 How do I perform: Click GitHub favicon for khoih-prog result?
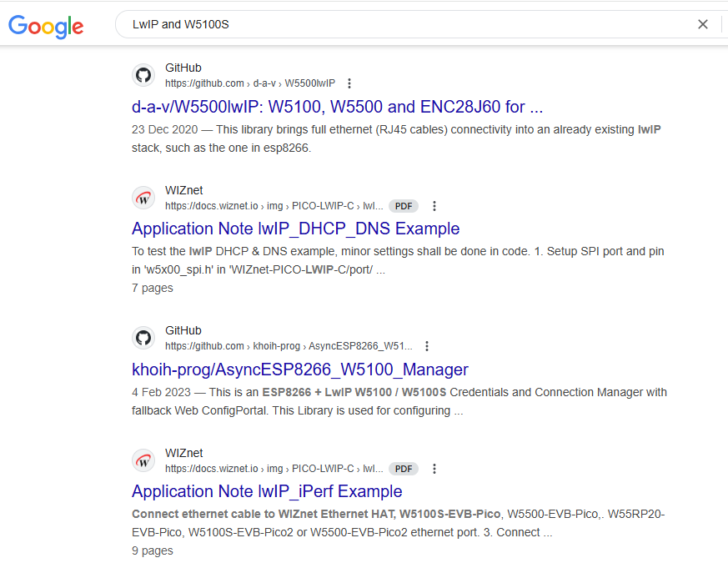(x=143, y=338)
